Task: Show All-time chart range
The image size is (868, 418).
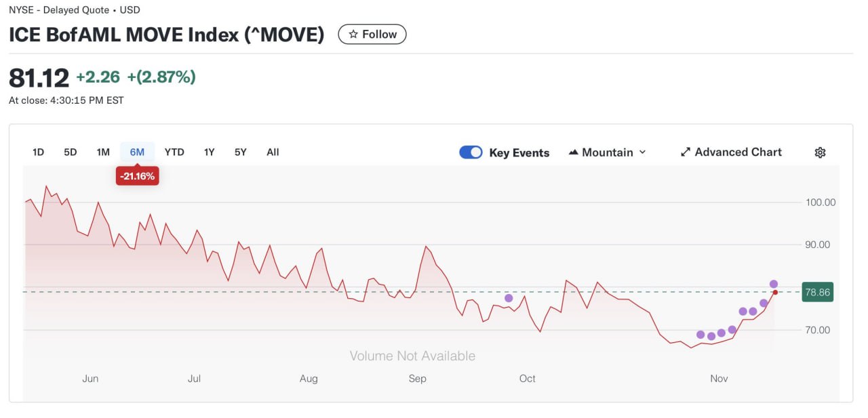Action: pyautogui.click(x=273, y=152)
